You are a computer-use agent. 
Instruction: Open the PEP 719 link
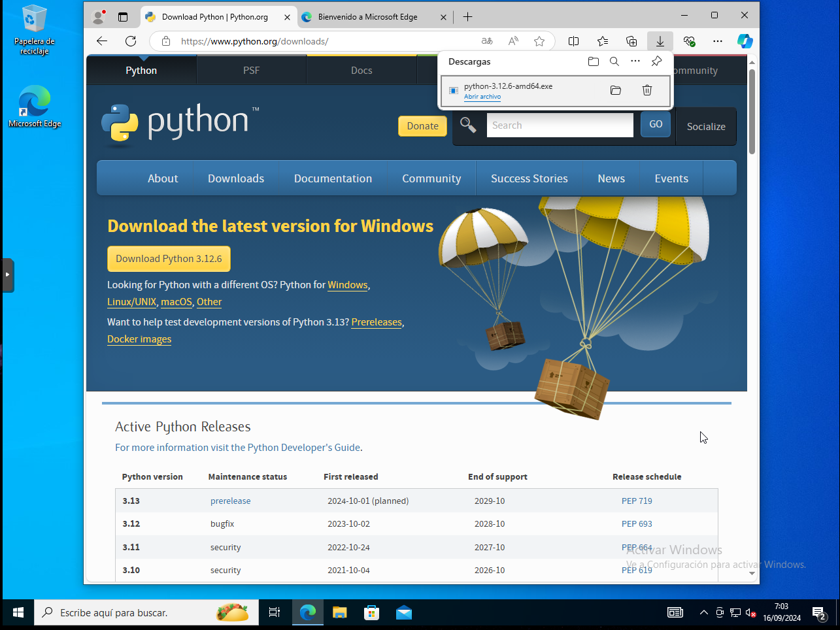(637, 501)
